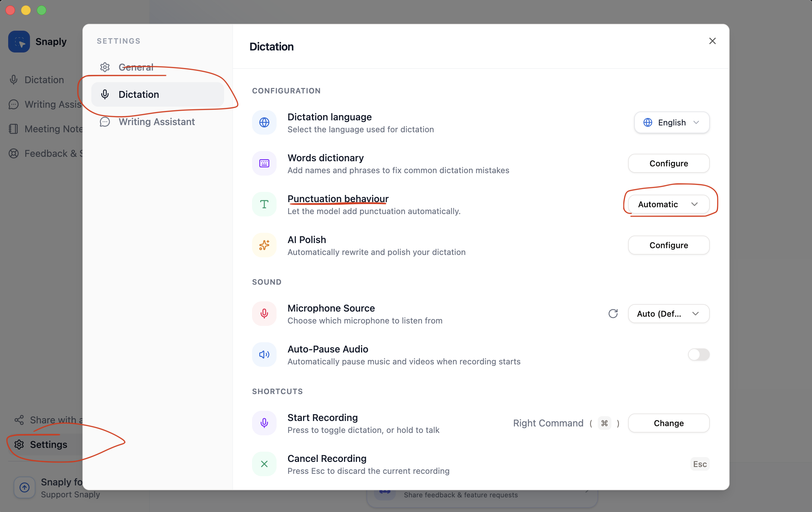
Task: Refresh the microphone source list
Action: point(613,314)
